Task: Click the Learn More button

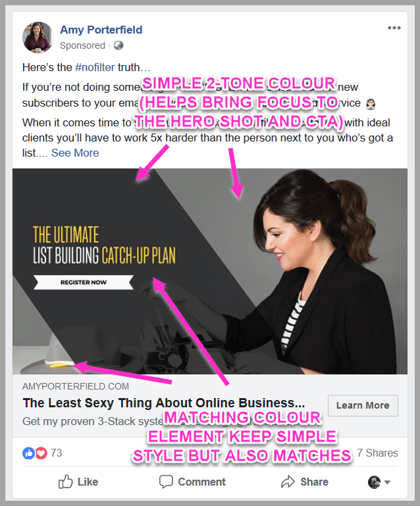Action: (363, 405)
